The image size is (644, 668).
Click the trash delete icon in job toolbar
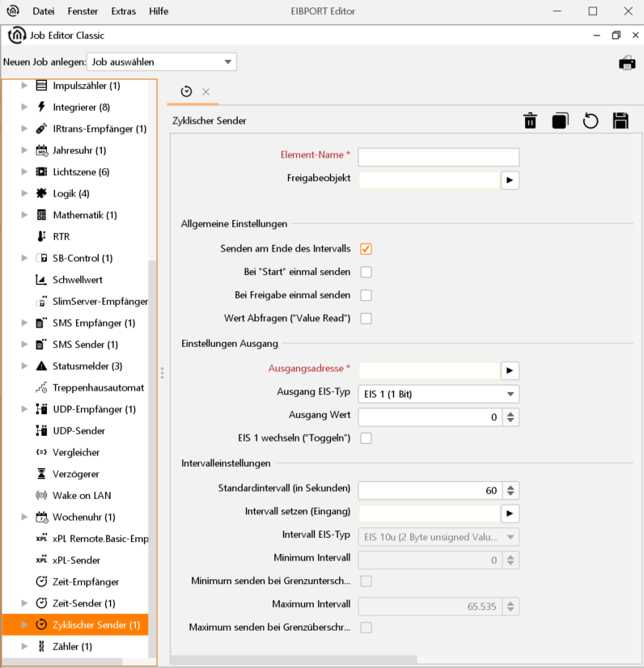click(530, 120)
